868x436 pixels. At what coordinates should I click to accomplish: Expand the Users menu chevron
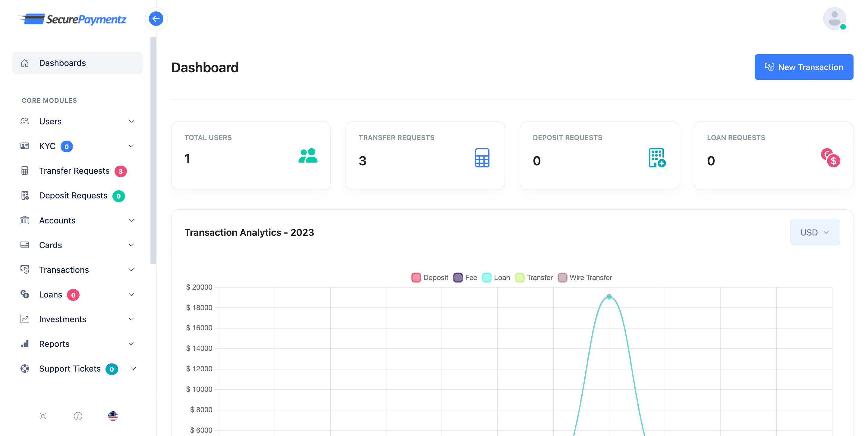click(x=131, y=121)
